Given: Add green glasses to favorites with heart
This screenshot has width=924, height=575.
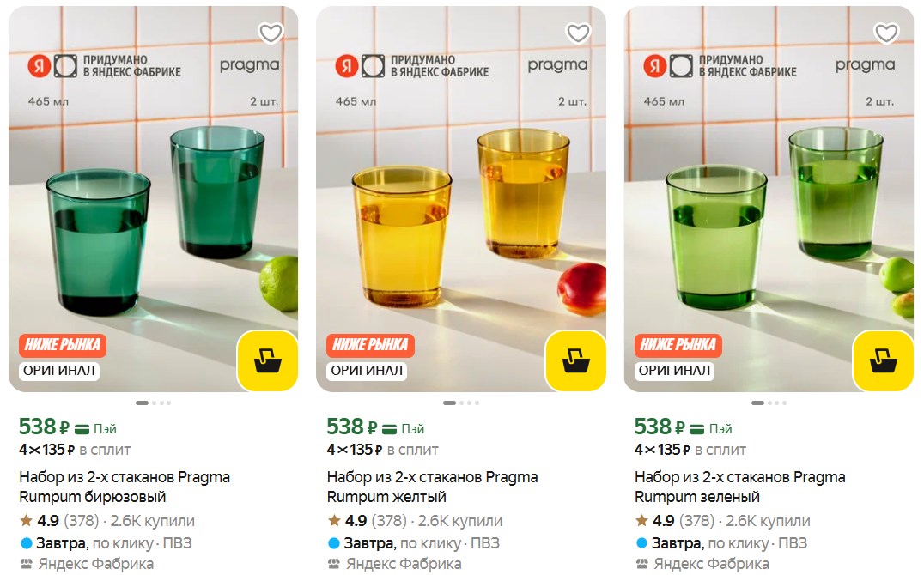Looking at the screenshot, I should [x=885, y=33].
